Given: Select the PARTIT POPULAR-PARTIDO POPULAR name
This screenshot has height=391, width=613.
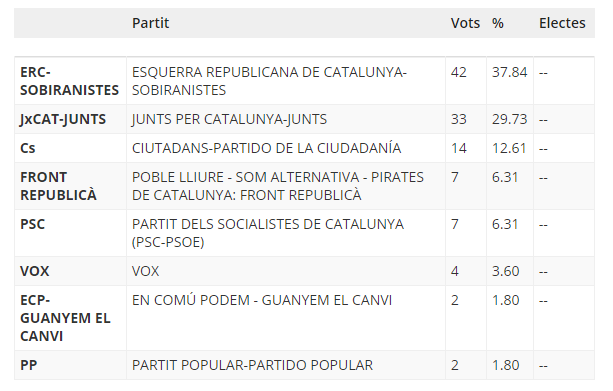Looking at the screenshot, I should pos(253,365).
